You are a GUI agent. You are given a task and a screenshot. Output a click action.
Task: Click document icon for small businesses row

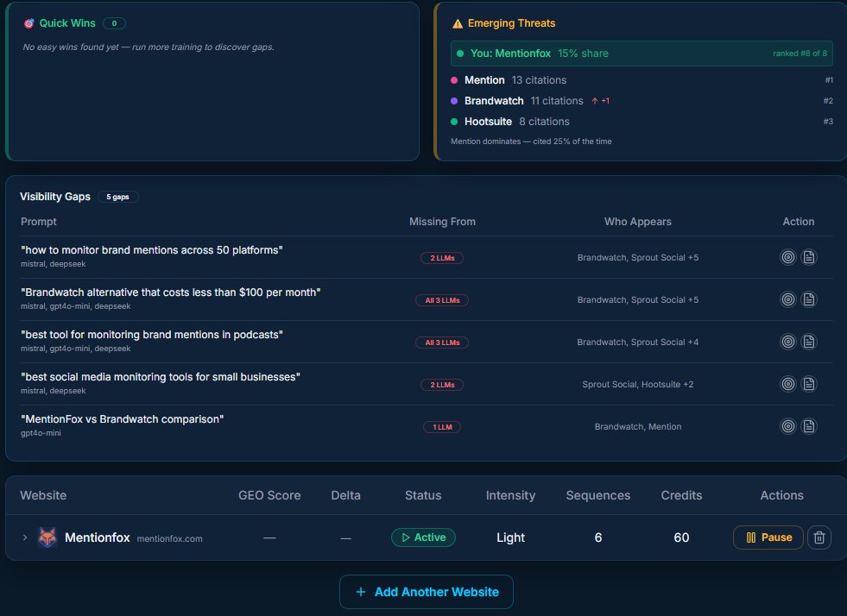click(809, 384)
